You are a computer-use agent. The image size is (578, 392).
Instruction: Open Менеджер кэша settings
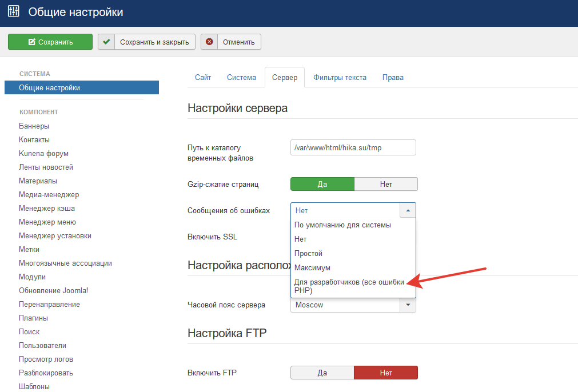[47, 208]
